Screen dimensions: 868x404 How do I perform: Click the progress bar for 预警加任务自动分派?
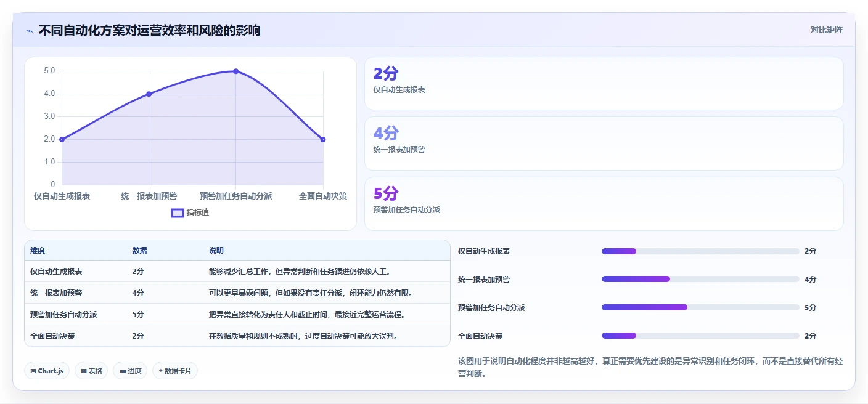[700, 307]
